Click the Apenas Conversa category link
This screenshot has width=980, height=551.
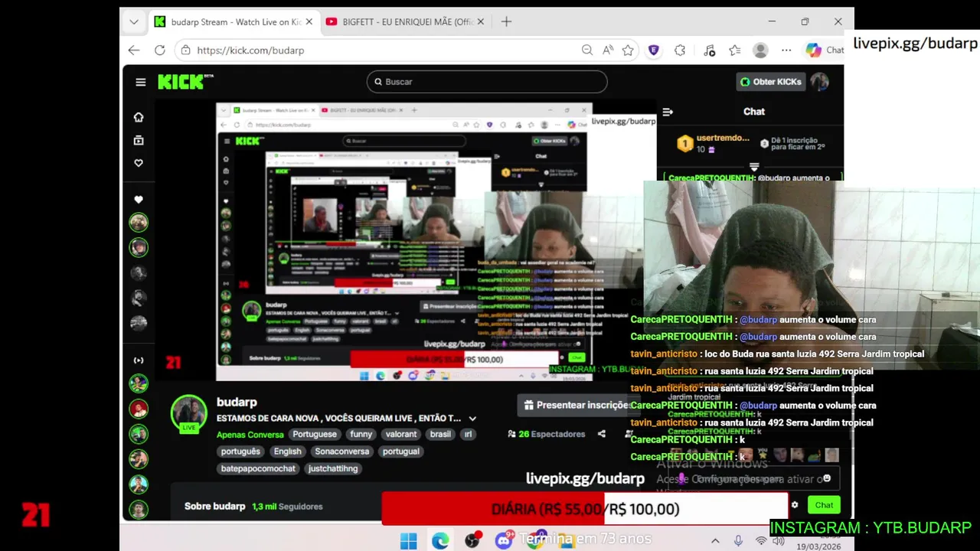[250, 435]
